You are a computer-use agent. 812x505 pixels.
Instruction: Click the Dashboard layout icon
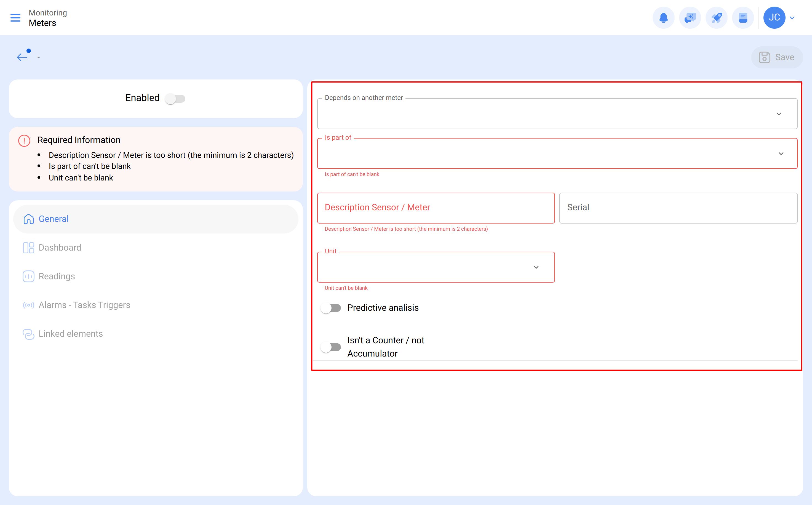tap(28, 248)
